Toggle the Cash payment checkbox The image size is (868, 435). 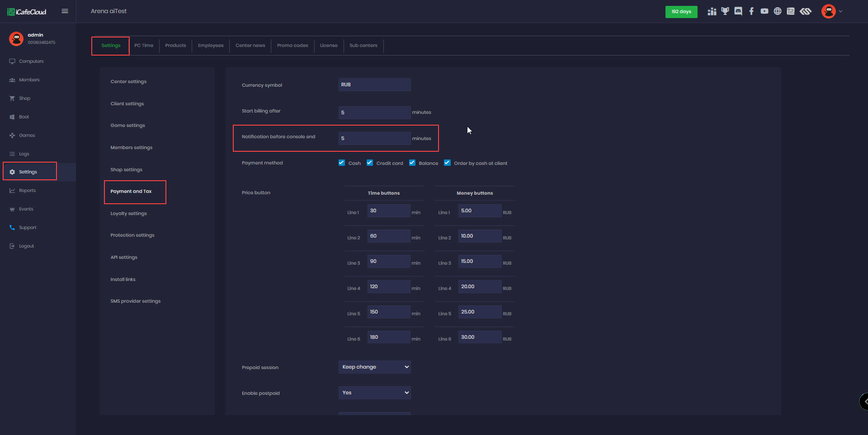pos(342,163)
